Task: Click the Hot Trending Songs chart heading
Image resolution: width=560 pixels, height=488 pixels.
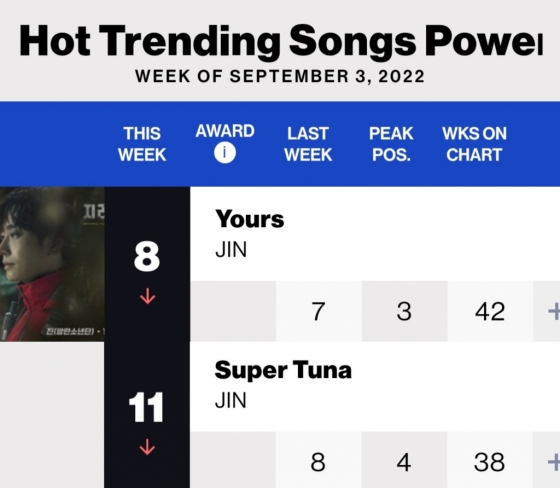Action: click(x=281, y=40)
